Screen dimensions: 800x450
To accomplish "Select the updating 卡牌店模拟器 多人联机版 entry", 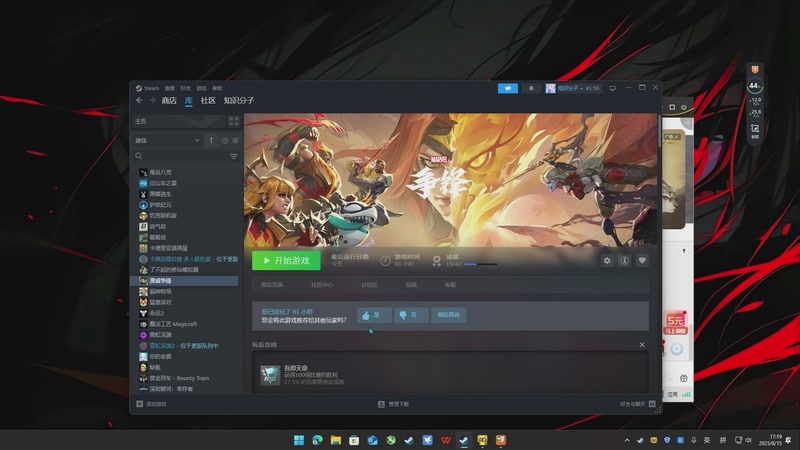I will click(188, 259).
